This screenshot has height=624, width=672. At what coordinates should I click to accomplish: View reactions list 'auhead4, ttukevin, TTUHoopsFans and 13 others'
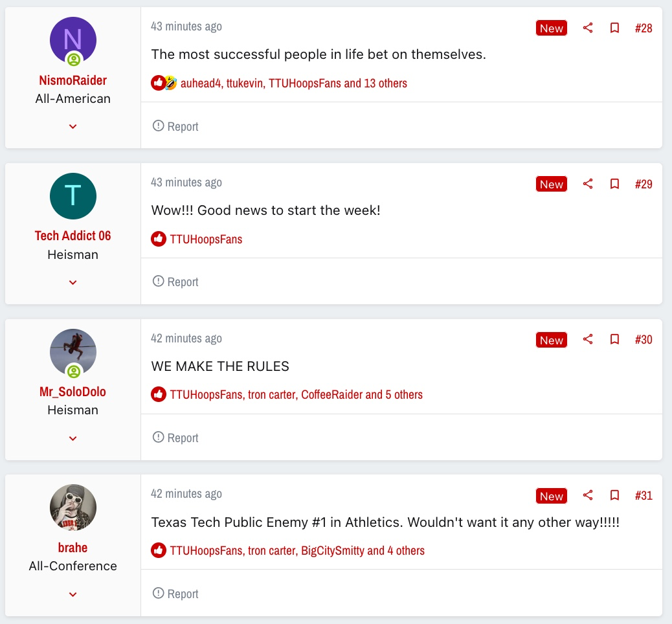(x=293, y=83)
